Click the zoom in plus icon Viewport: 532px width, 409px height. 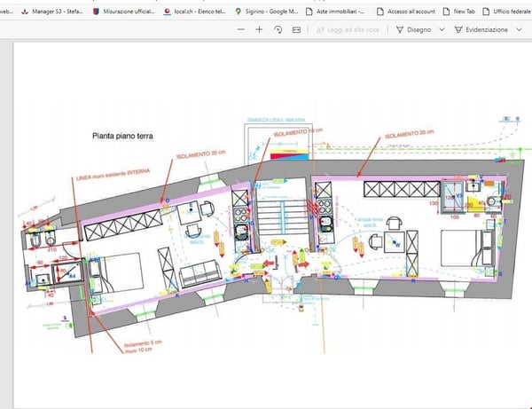tap(259, 29)
